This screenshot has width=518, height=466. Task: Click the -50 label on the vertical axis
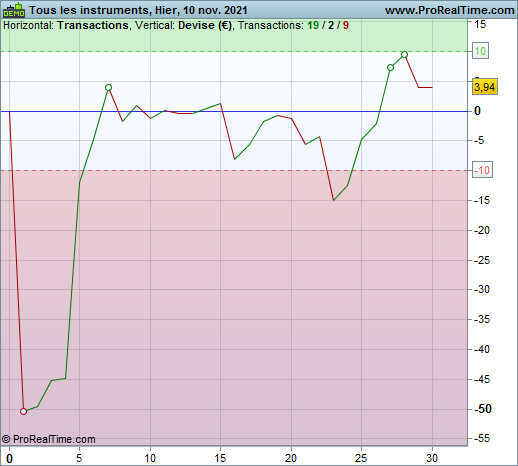point(482,408)
